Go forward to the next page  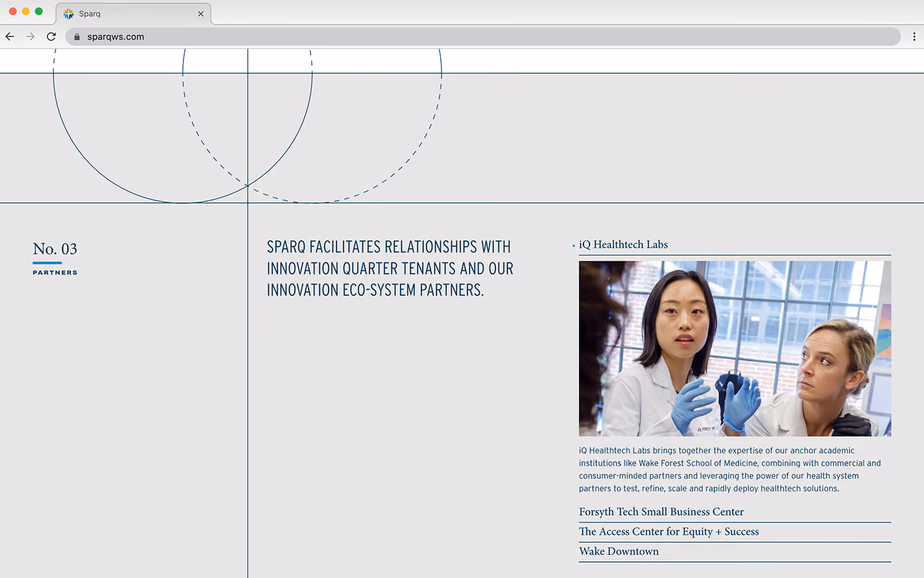click(x=30, y=37)
